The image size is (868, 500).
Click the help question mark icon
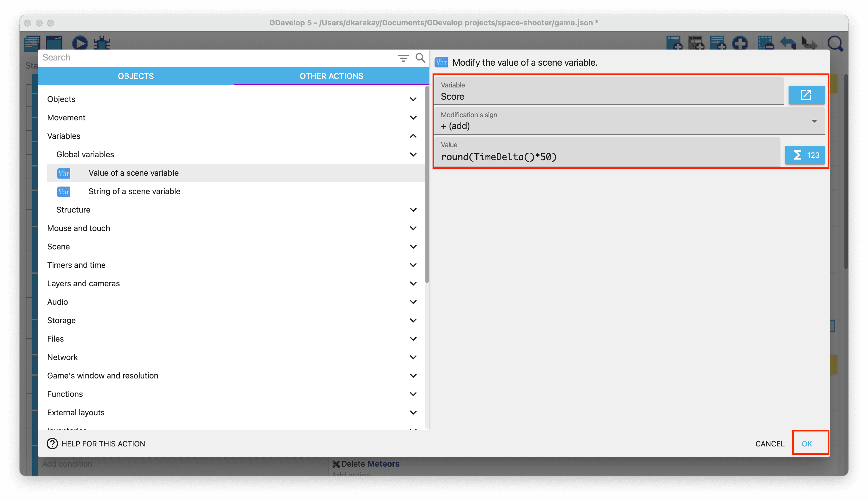pos(52,444)
